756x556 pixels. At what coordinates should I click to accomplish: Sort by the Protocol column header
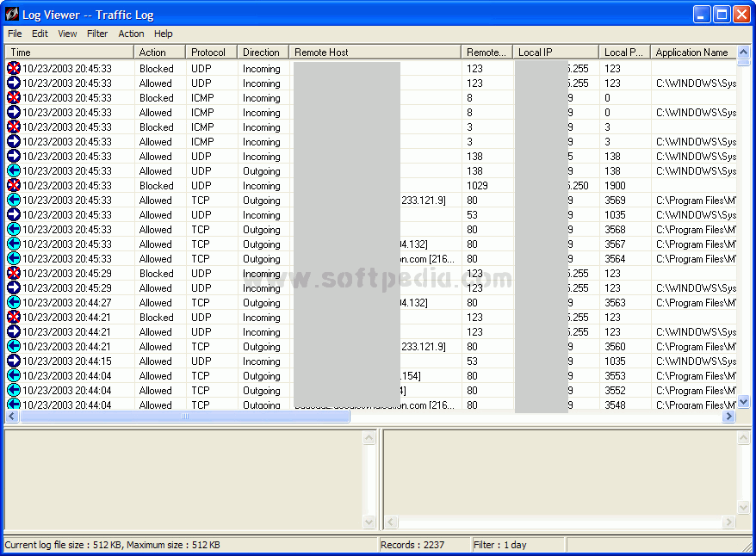point(211,52)
